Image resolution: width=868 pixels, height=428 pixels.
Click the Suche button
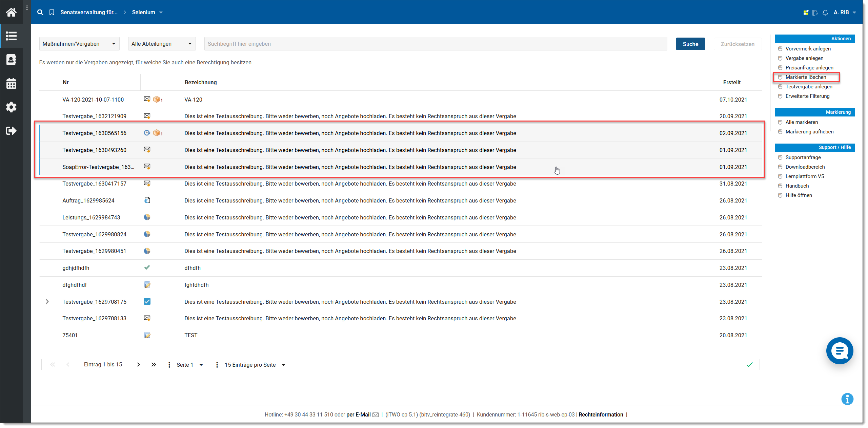pyautogui.click(x=690, y=44)
